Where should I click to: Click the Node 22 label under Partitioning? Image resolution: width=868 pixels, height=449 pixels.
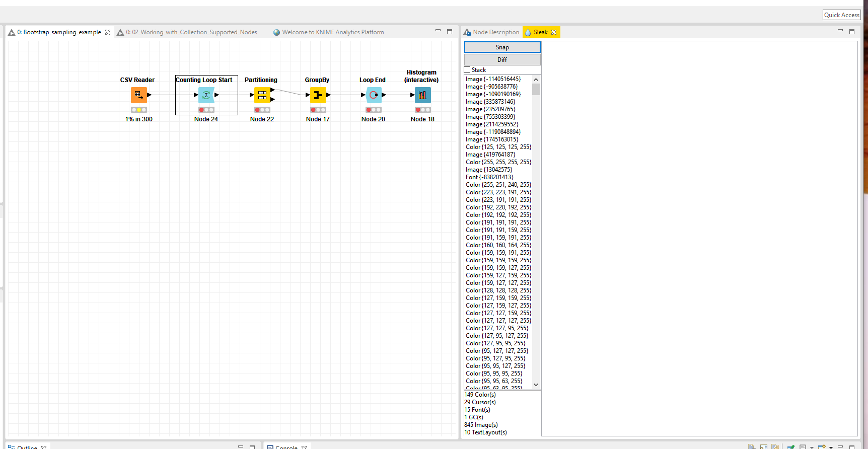(262, 119)
